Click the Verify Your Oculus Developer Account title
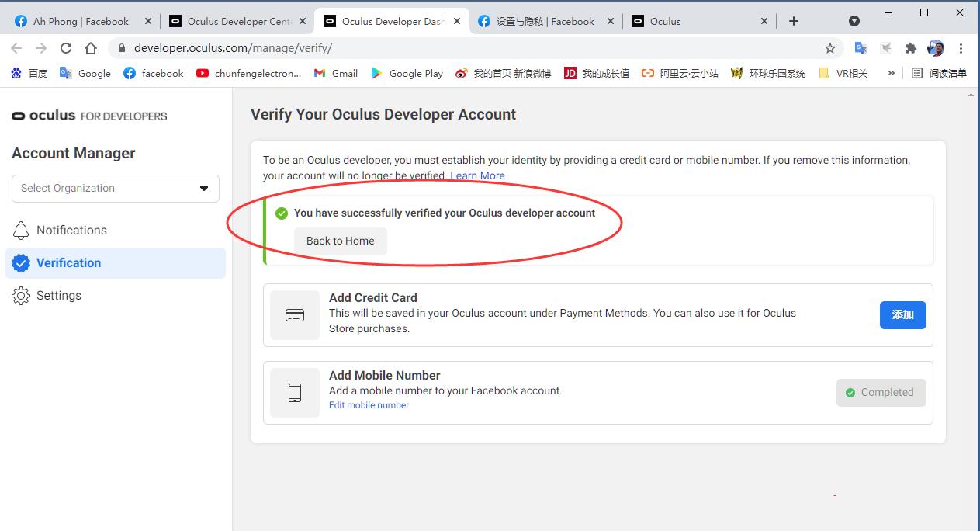 (383, 114)
